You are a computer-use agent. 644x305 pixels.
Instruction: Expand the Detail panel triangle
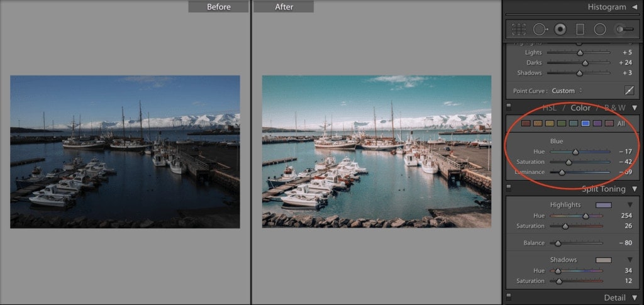click(x=634, y=297)
